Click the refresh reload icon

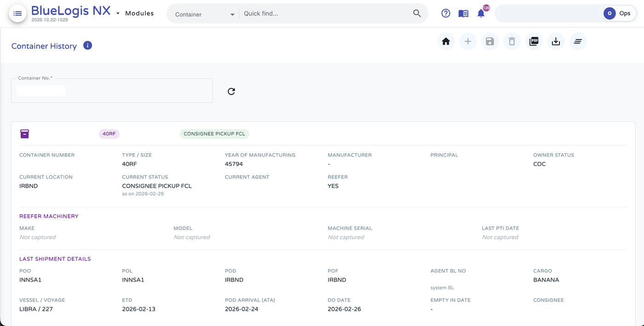(231, 91)
